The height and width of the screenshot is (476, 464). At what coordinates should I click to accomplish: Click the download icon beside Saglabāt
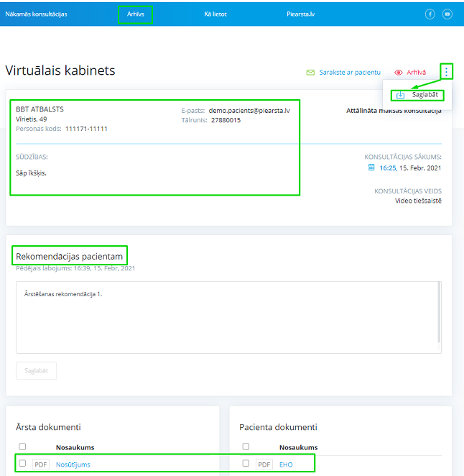401,95
